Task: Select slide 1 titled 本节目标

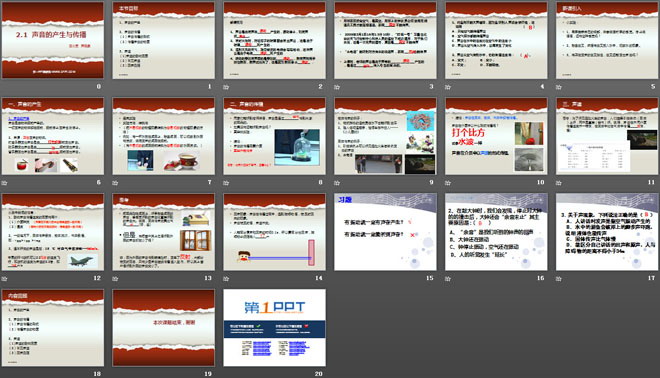Action: click(x=164, y=40)
